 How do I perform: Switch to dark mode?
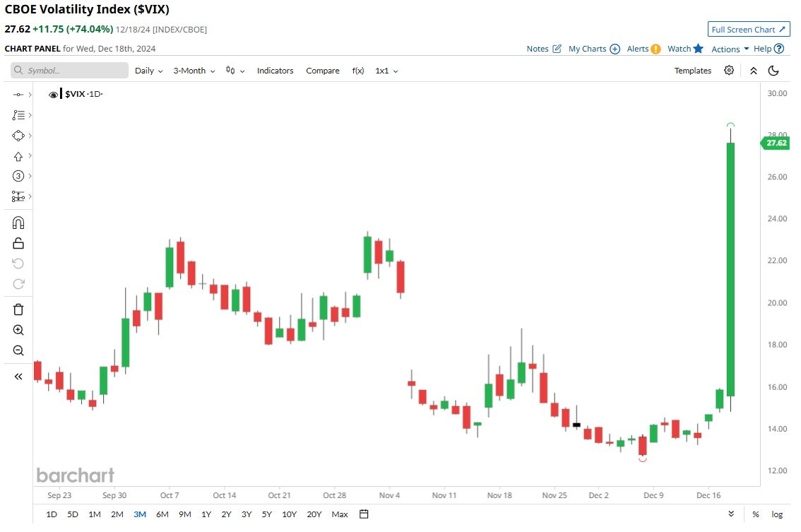pyautogui.click(x=773, y=71)
